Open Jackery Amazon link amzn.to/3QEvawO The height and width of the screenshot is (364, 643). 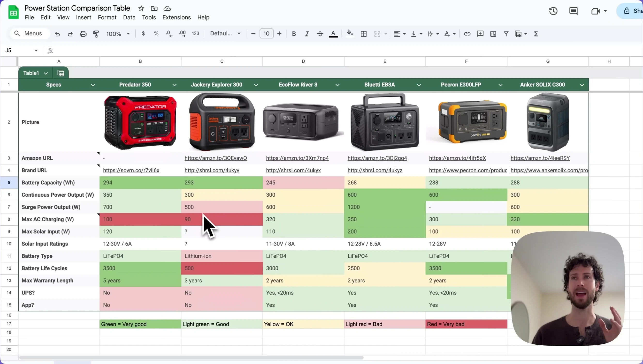[216, 158]
